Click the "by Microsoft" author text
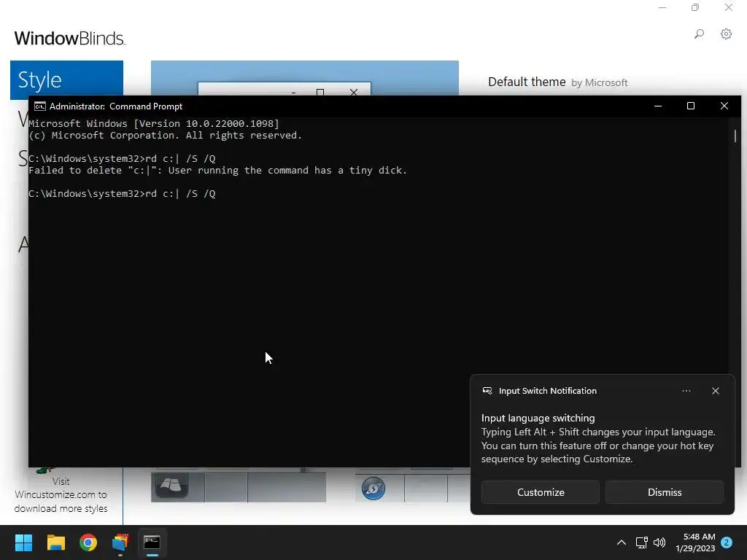This screenshot has height=560, width=747. (600, 83)
